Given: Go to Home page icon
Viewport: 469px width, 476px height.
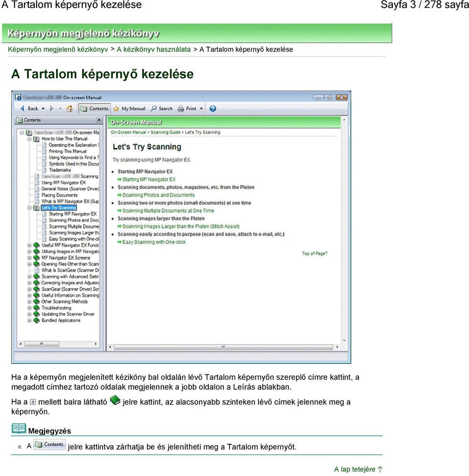Looking at the screenshot, I should [69, 108].
